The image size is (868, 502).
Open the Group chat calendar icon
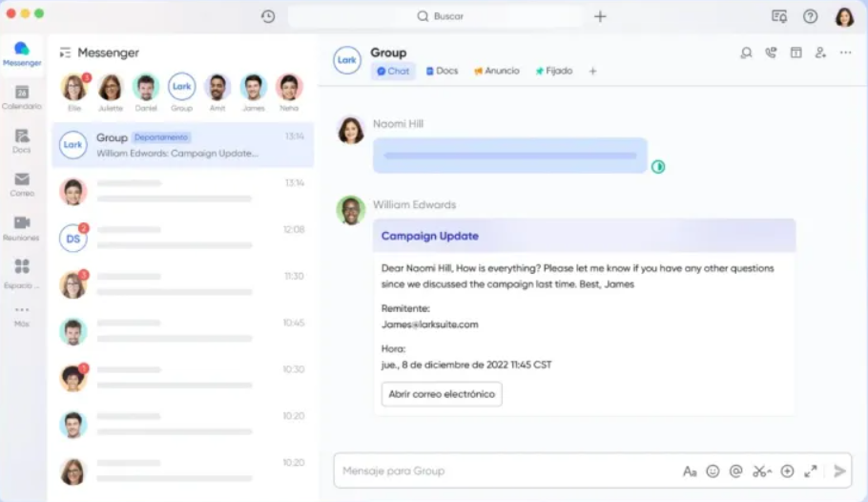tap(796, 52)
